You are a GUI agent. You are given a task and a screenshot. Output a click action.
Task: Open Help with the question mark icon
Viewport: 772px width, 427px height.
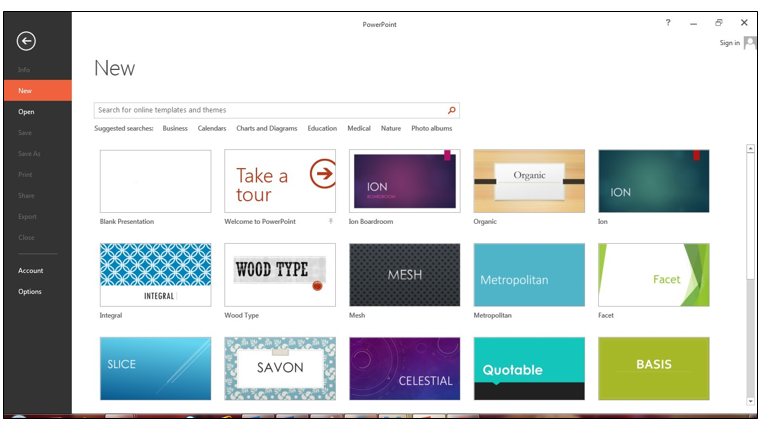tap(668, 23)
